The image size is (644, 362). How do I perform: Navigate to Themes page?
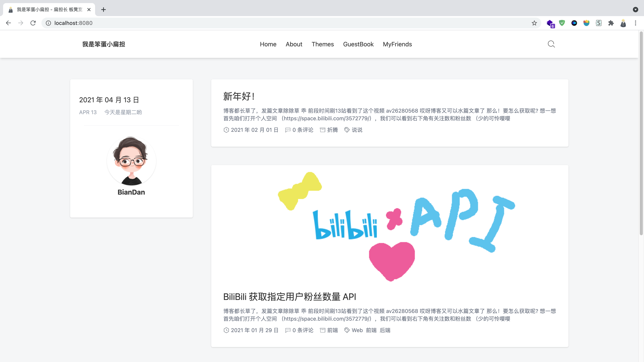(323, 44)
